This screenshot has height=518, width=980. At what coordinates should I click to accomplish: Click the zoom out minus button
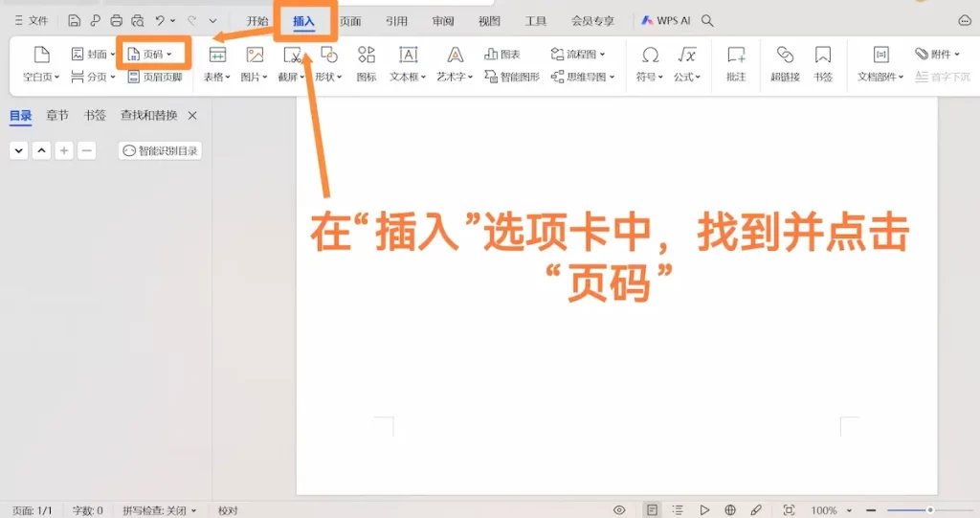(x=871, y=510)
